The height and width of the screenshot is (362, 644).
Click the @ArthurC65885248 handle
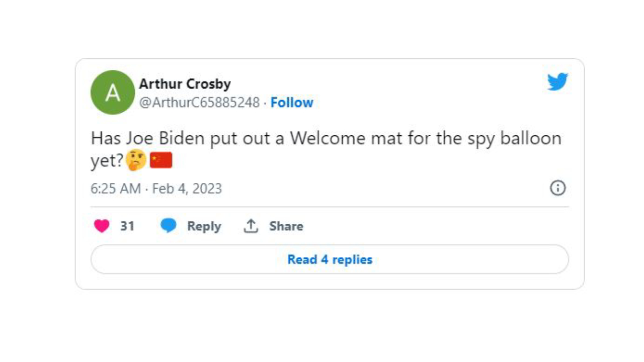tap(199, 103)
